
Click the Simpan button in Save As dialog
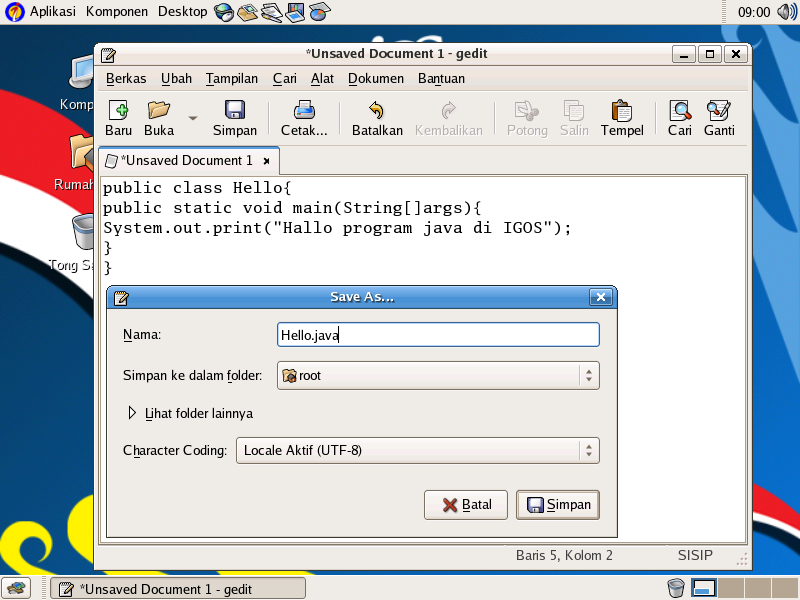click(558, 505)
